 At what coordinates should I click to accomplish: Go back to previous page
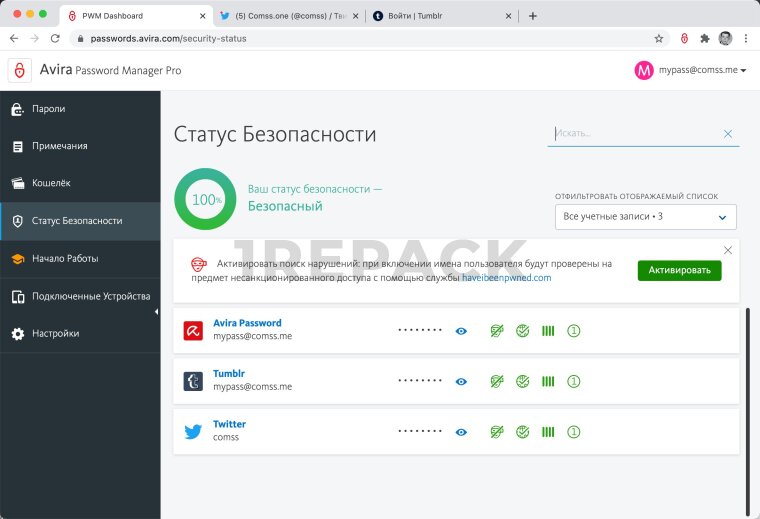click(x=14, y=38)
